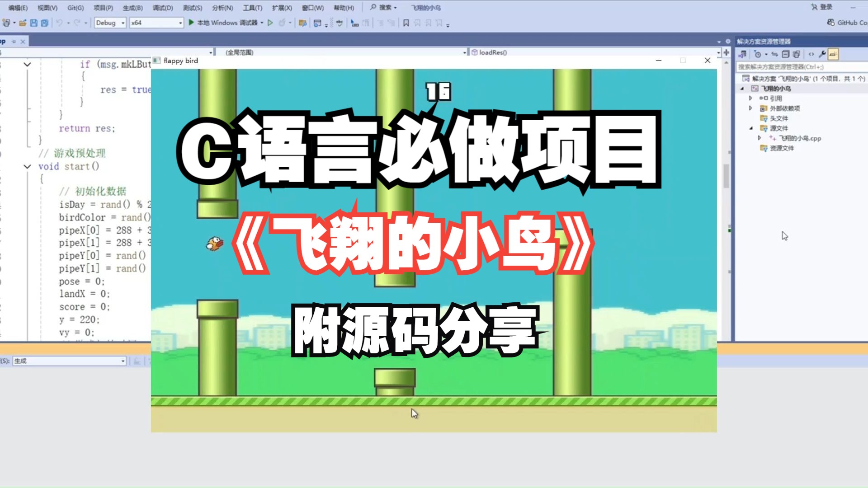The image size is (868, 488).
Task: Open the 测试(S) menu
Action: pos(193,8)
